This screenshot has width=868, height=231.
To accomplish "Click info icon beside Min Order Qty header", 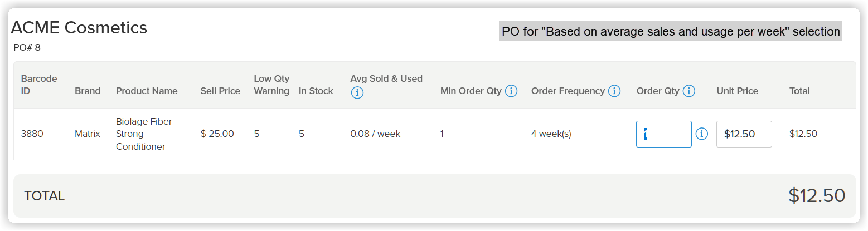I will [511, 91].
